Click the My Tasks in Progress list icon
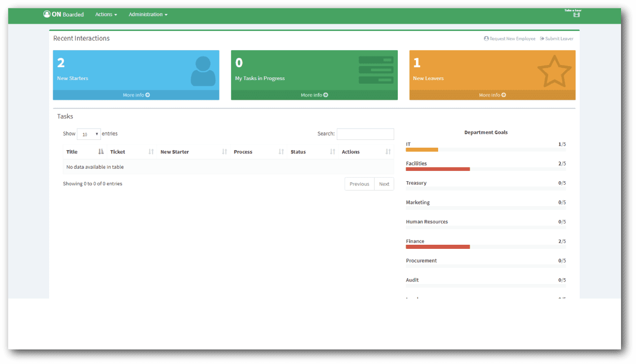Image resolution: width=636 pixels, height=364 pixels. pyautogui.click(x=376, y=70)
